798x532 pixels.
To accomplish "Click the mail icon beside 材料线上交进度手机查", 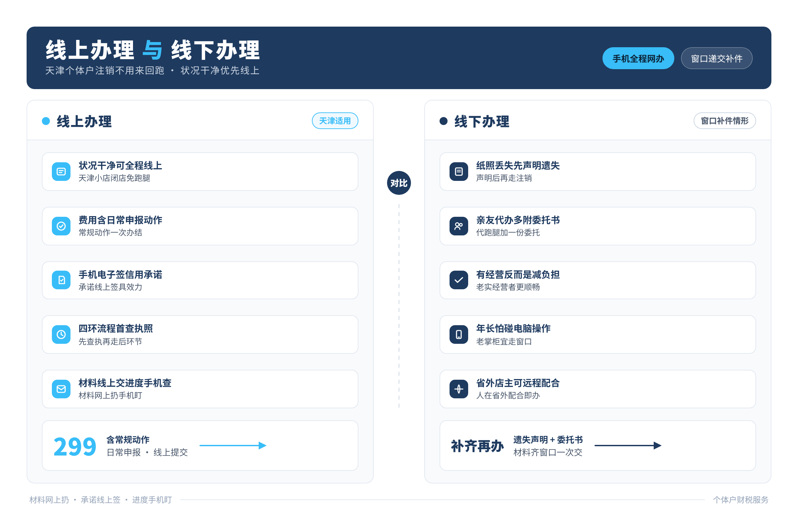I will click(61, 389).
